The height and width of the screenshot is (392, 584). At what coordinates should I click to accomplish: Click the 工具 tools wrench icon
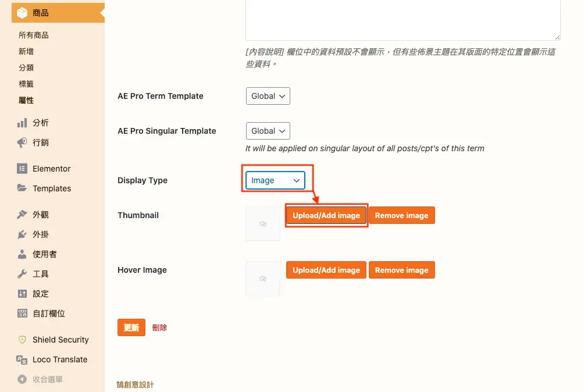tap(22, 274)
